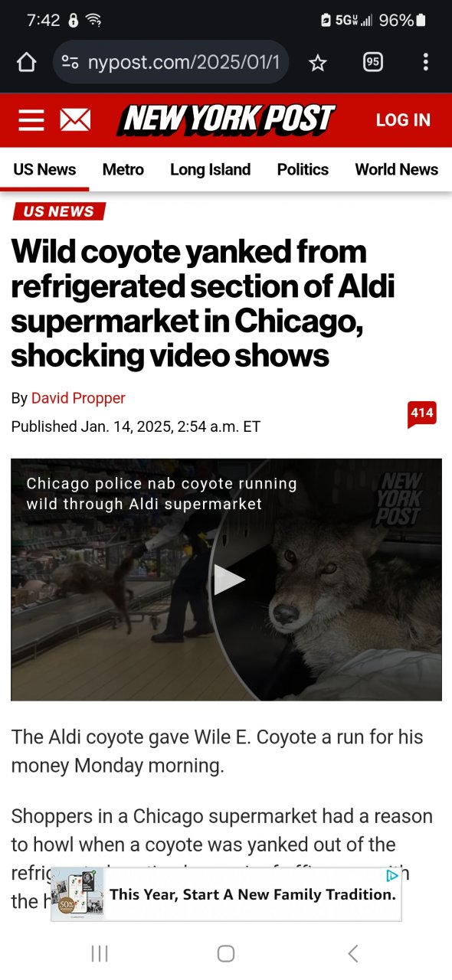Tap the Android back navigation button
This screenshot has height=980, width=452.
pyautogui.click(x=353, y=953)
